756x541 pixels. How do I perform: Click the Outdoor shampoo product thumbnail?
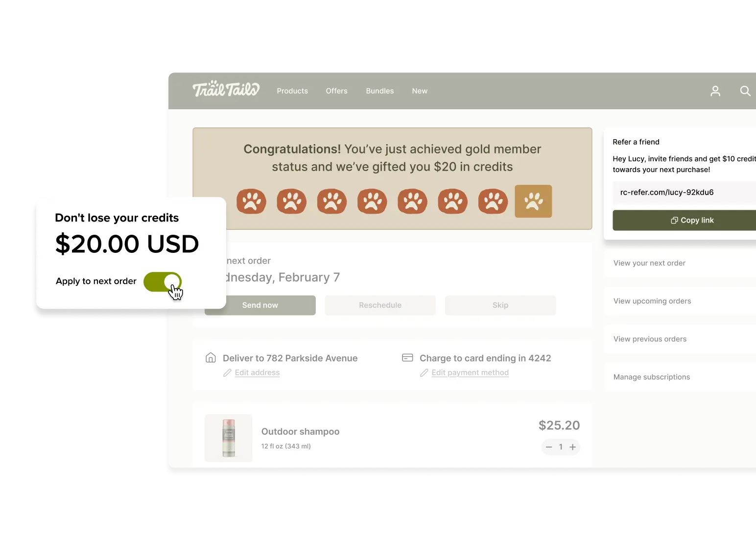coord(229,438)
